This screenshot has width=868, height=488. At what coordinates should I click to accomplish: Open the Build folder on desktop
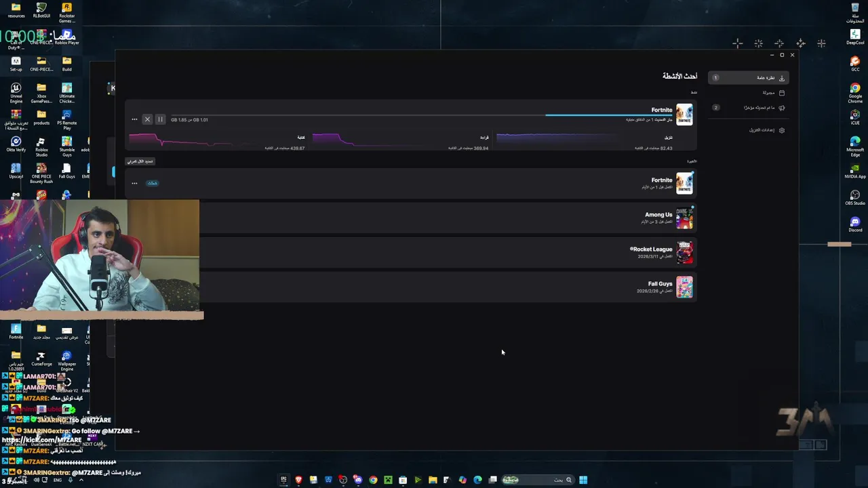[66, 63]
